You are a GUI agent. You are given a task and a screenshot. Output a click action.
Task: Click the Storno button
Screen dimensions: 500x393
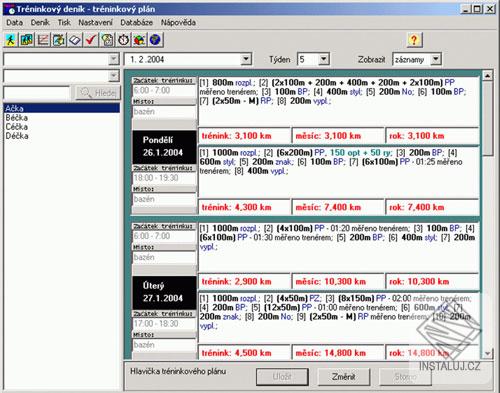coord(405,377)
